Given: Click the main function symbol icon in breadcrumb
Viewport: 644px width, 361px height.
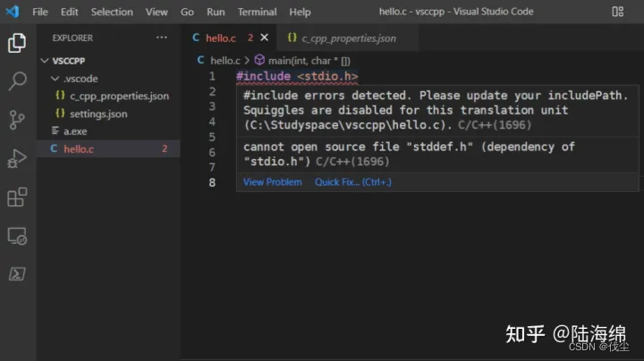Looking at the screenshot, I should click(259, 60).
